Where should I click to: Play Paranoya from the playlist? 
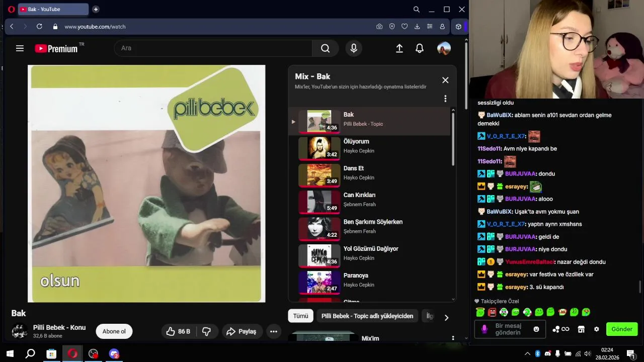[x=369, y=282]
